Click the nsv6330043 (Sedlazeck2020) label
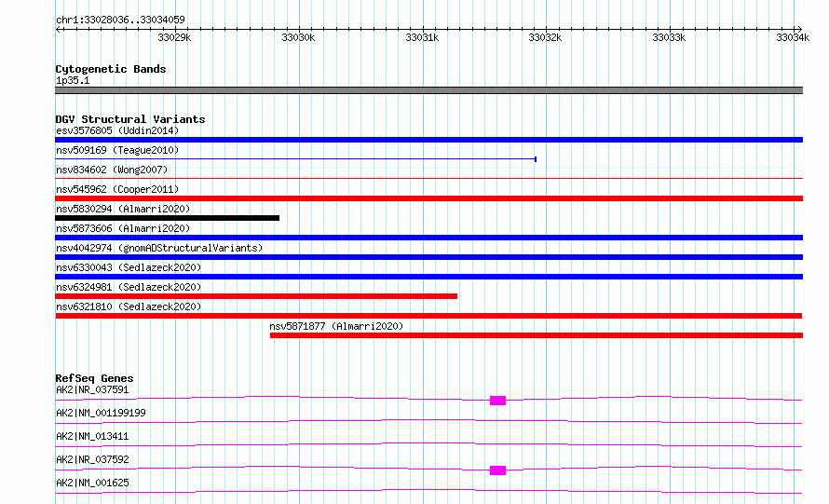Viewport: 829px width, 504px height. click(x=129, y=267)
